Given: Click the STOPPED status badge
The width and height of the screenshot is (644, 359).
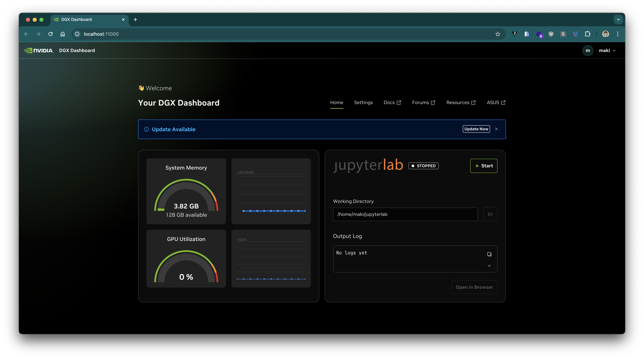Looking at the screenshot, I should point(424,166).
